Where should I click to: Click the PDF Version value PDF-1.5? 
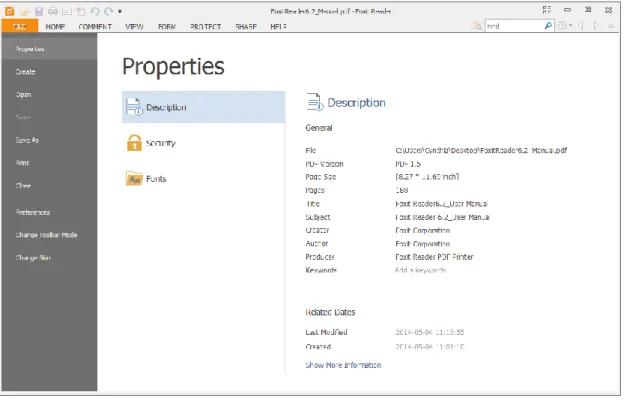click(x=408, y=164)
